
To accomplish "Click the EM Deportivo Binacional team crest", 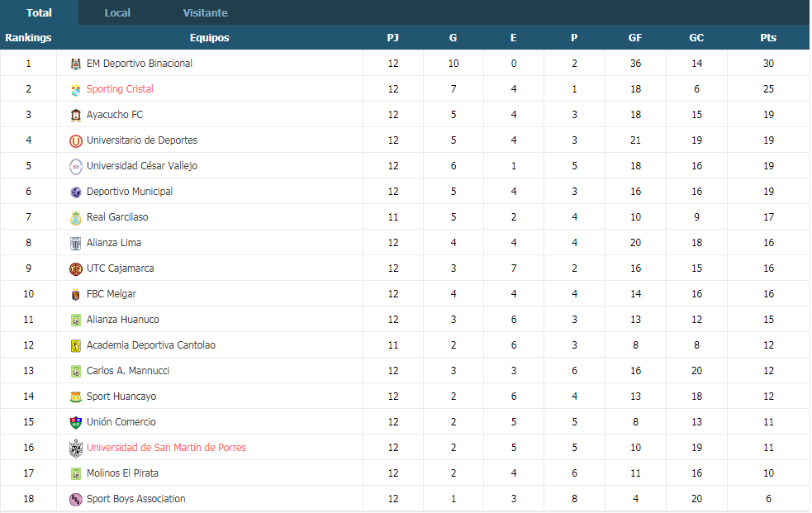I will coord(76,64).
